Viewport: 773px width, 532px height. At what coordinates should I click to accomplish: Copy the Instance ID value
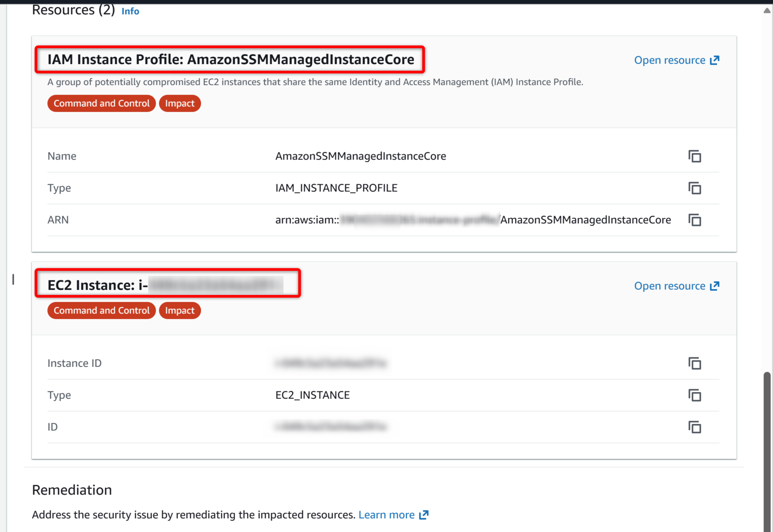click(x=695, y=364)
